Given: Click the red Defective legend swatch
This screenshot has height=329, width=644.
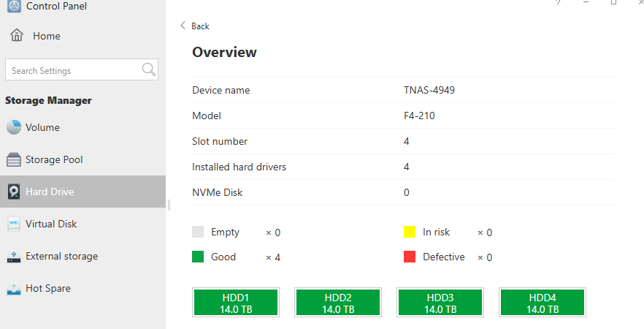Looking at the screenshot, I should point(410,257).
